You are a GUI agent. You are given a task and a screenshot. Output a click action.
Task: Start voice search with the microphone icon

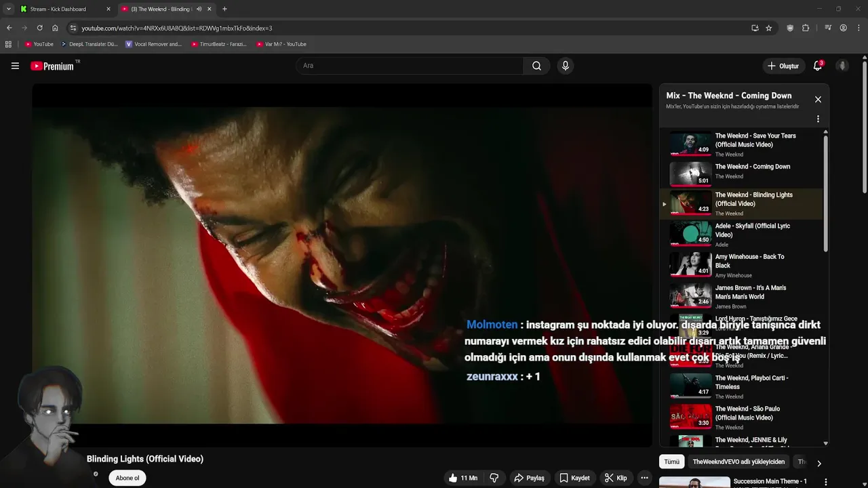coord(565,66)
